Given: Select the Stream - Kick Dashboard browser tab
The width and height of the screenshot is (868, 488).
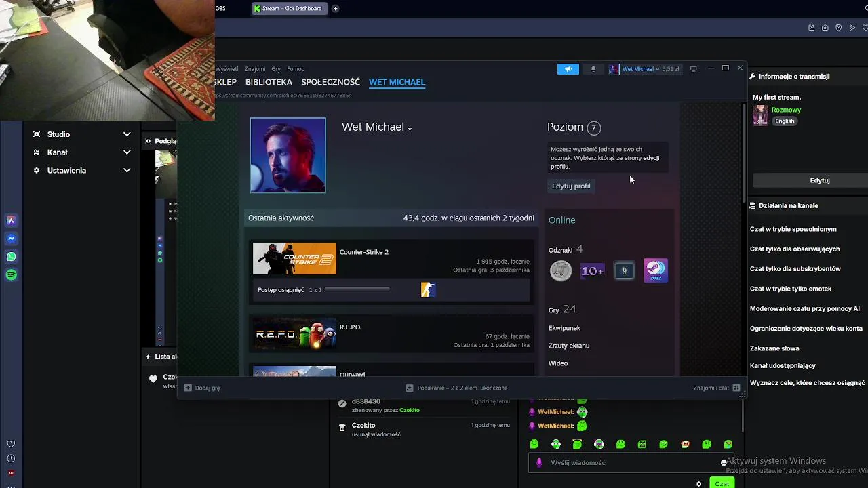Looking at the screenshot, I should pos(289,9).
